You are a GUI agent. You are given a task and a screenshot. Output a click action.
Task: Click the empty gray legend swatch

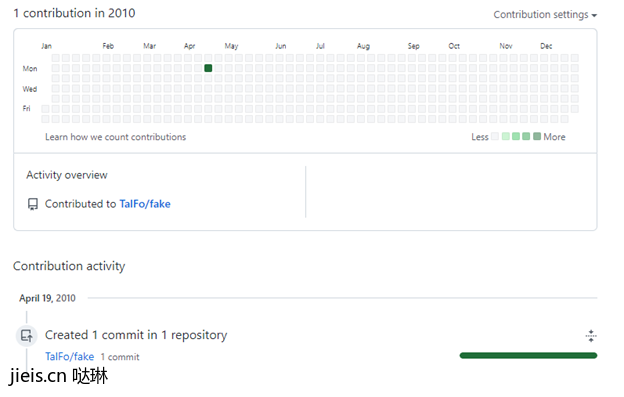pos(495,136)
